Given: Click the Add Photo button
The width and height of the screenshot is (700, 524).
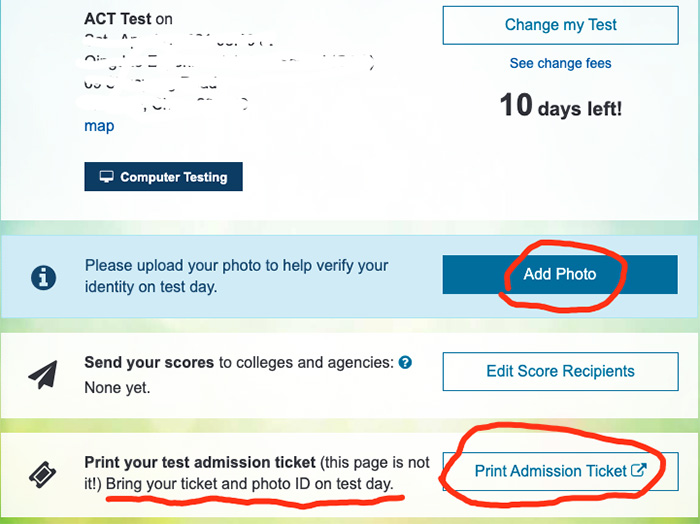Looking at the screenshot, I should tap(560, 274).
